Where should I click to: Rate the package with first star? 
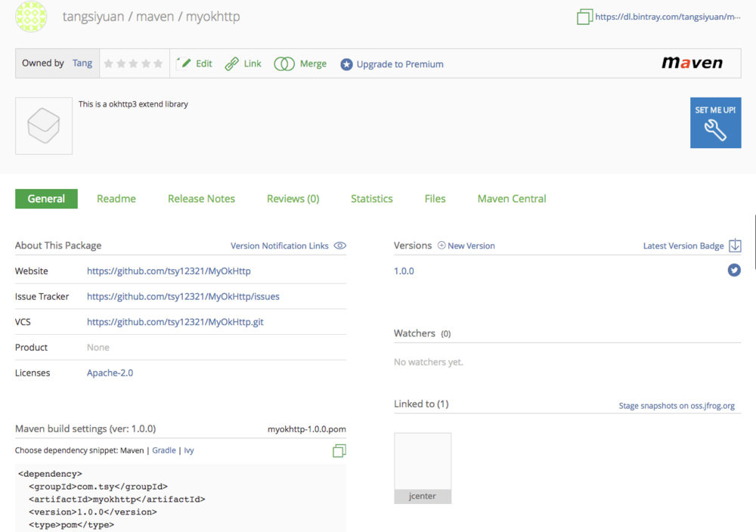tap(108, 63)
